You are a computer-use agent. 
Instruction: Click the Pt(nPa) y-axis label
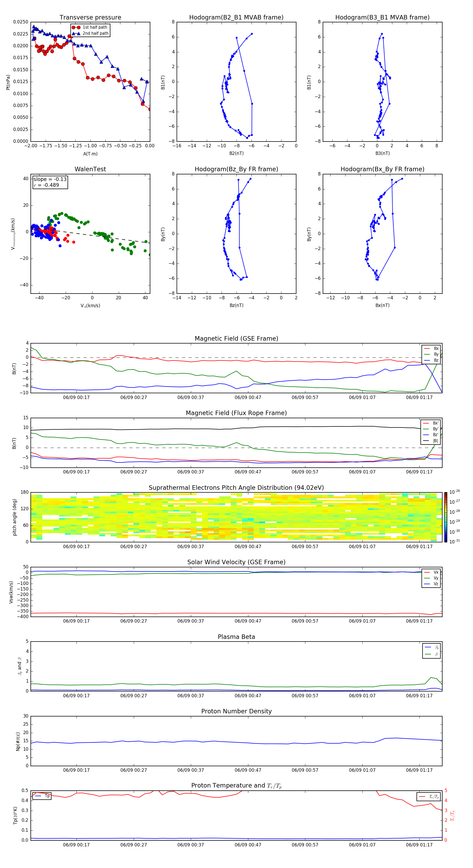click(8, 82)
